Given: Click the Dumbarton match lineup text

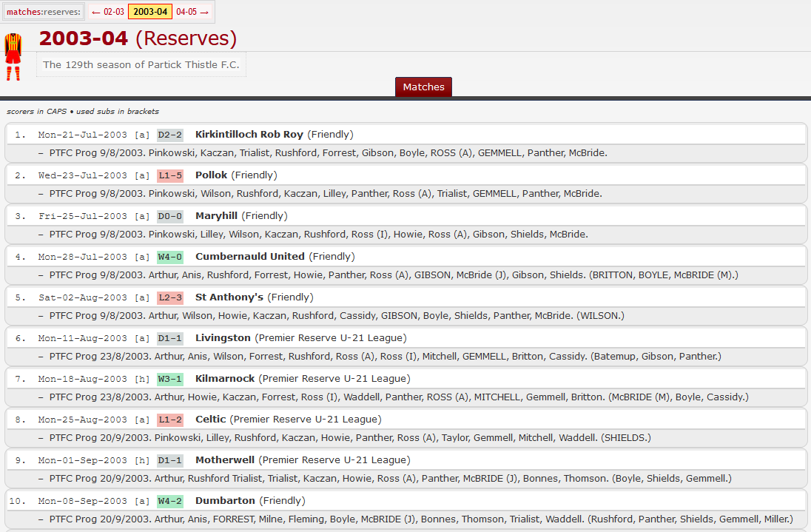Looking at the screenshot, I should tap(421, 519).
